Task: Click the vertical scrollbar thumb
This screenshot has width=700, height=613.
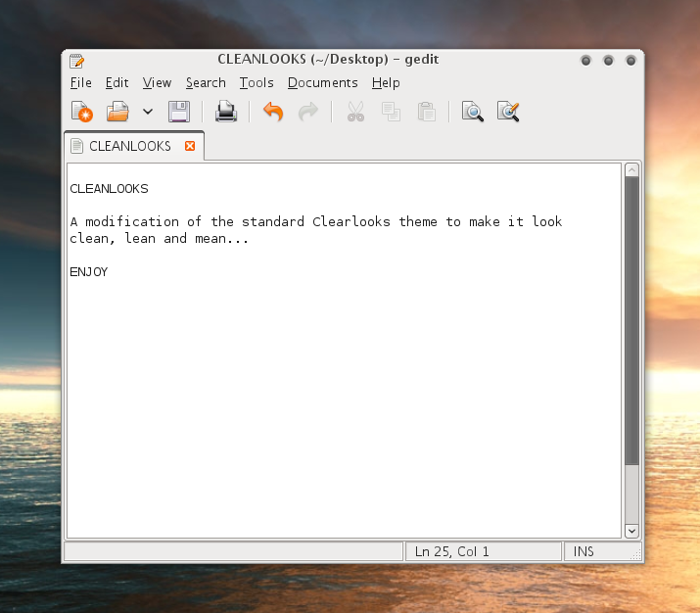Action: [631, 321]
